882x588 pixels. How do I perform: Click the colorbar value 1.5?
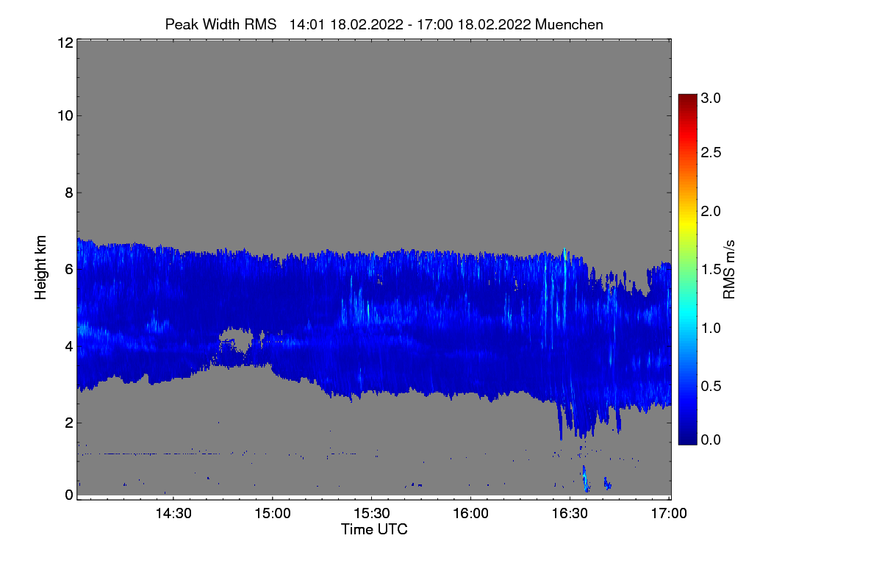(x=711, y=270)
